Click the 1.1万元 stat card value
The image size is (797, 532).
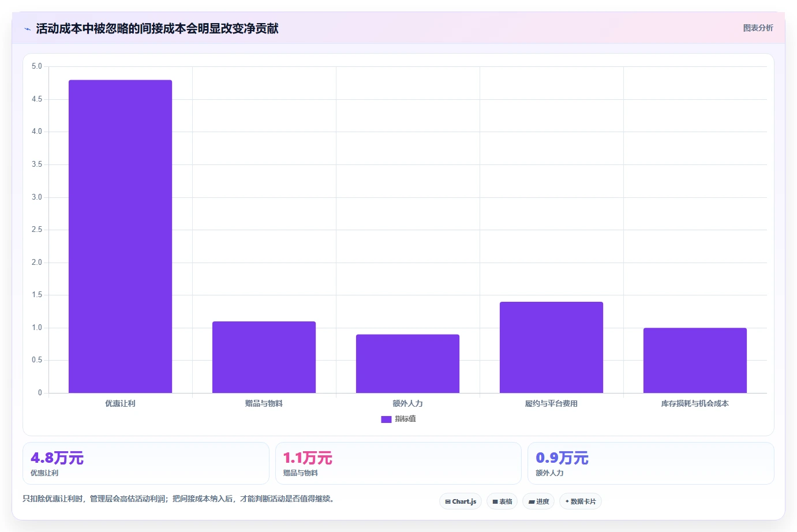[x=308, y=458]
